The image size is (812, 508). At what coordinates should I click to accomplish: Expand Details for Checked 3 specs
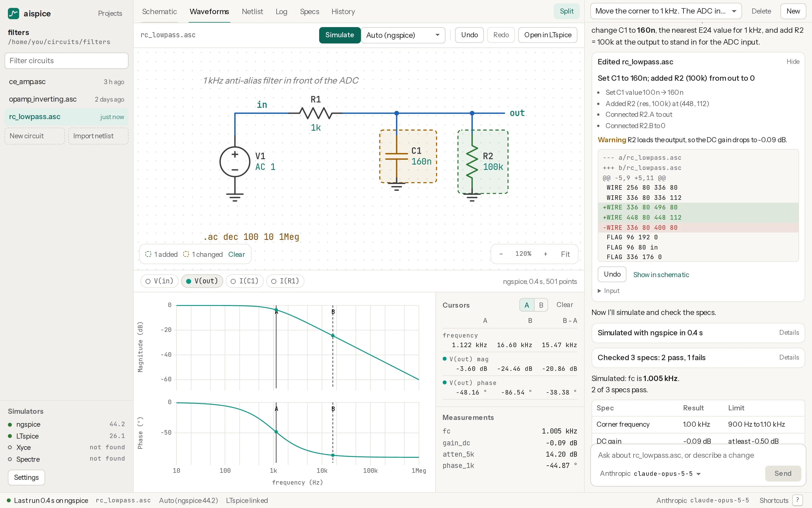(x=789, y=358)
